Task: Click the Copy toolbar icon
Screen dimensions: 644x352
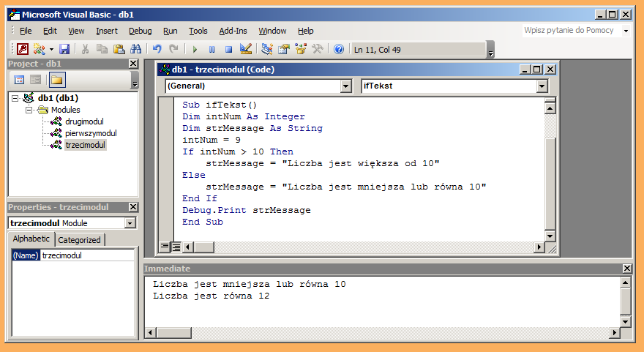Action: [102, 49]
